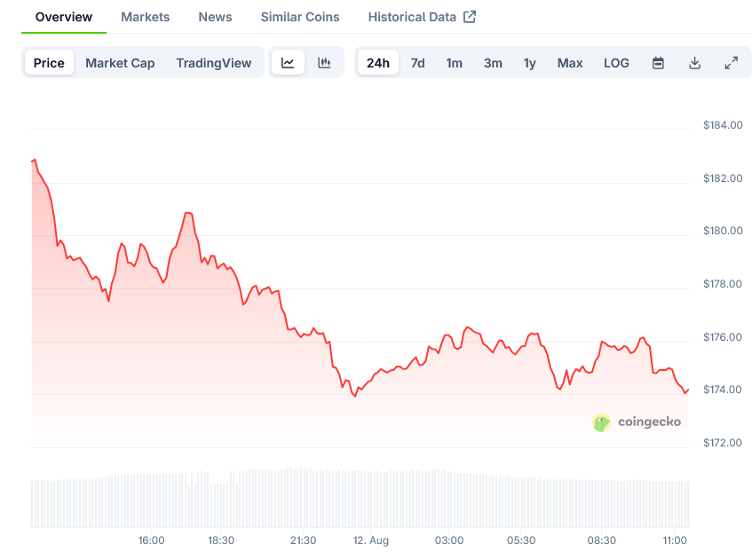
Task: Select the Overview tab
Action: click(x=63, y=17)
